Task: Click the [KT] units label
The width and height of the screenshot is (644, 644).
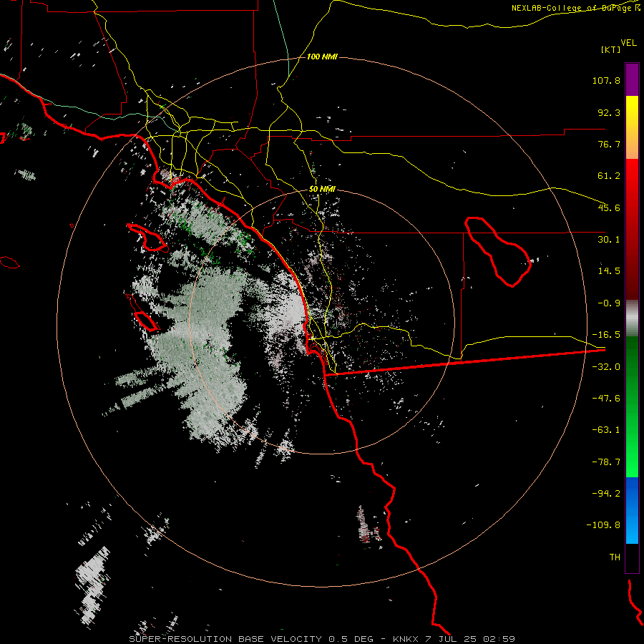Action: click(x=611, y=49)
